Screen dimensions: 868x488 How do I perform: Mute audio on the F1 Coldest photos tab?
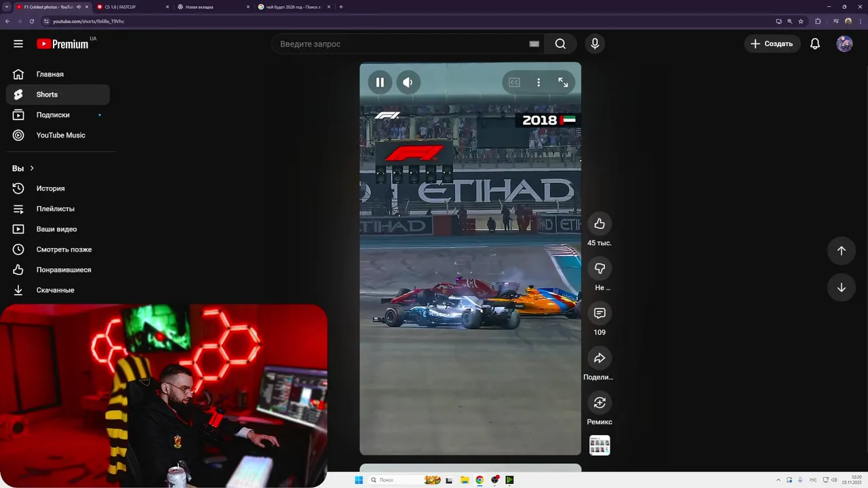click(79, 7)
